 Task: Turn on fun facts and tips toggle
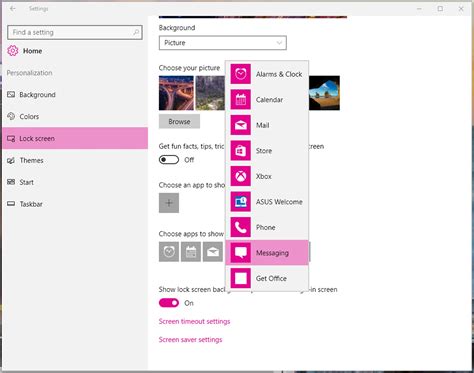coord(169,160)
